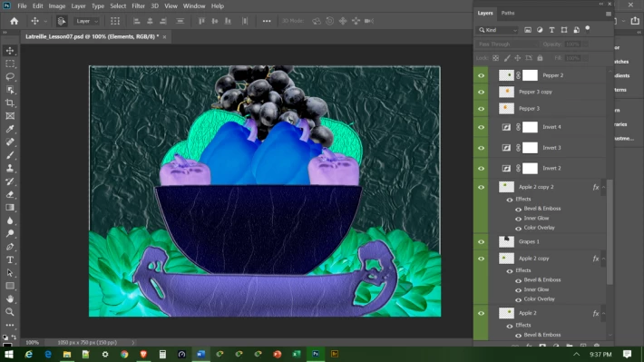The height and width of the screenshot is (362, 644).
Task: Select the Zoom tool
Action: [10, 312]
